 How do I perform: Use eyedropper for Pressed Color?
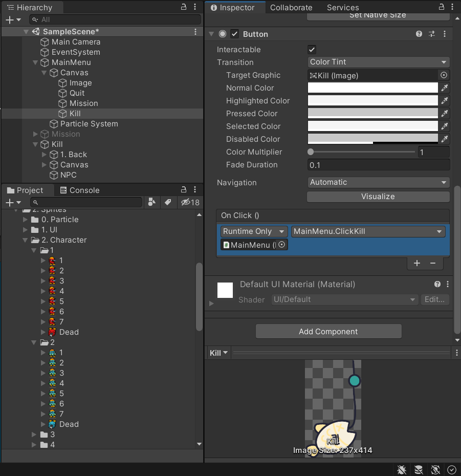click(445, 113)
